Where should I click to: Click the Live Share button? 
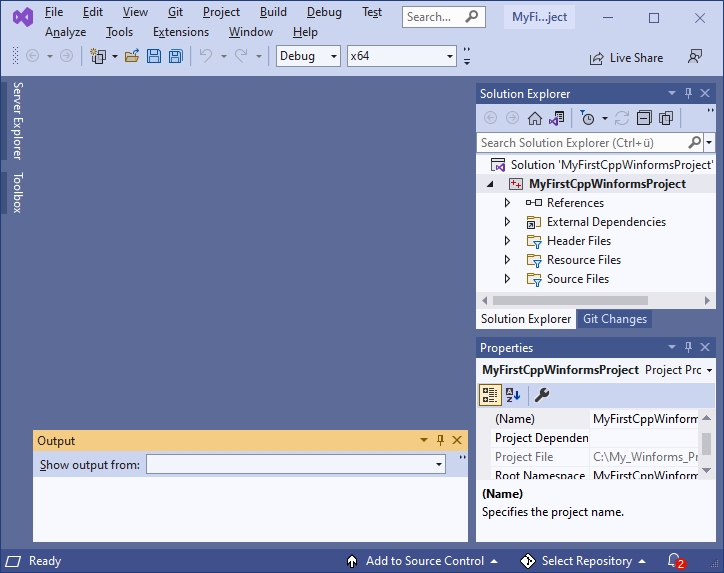tap(626, 58)
